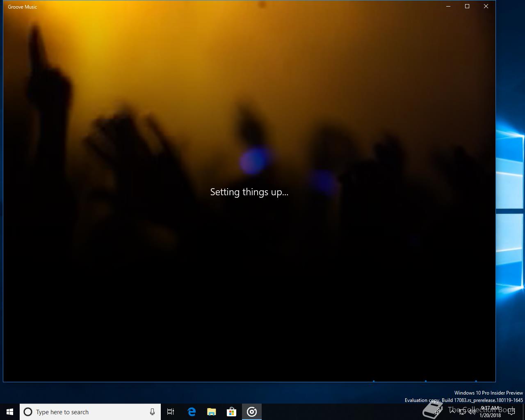Click the 'Setting things up...' text
Image resolution: width=525 pixels, height=420 pixels.
pos(249,192)
